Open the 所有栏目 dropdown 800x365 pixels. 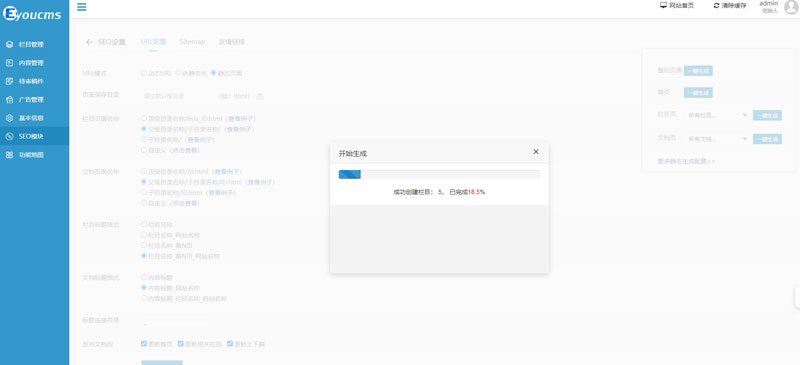(717, 115)
